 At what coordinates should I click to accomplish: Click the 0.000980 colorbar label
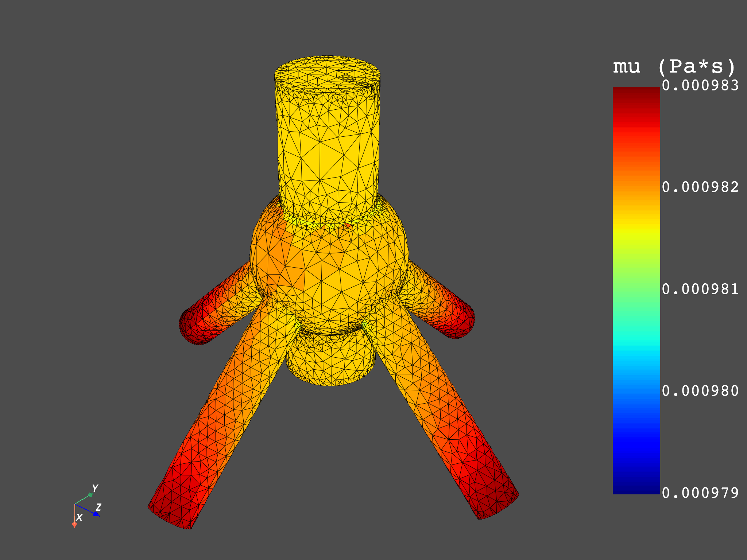click(700, 391)
